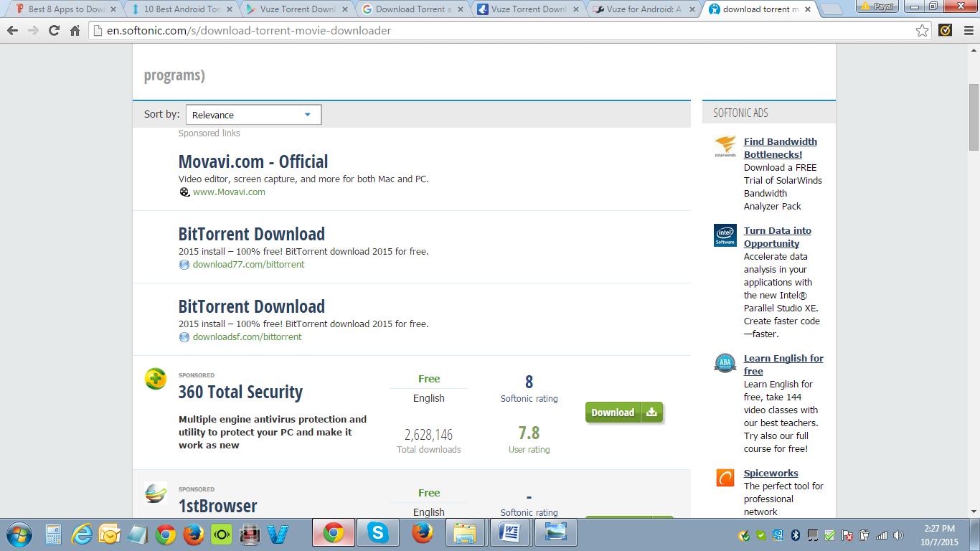Click the Spiceworks ad logo

tap(725, 478)
